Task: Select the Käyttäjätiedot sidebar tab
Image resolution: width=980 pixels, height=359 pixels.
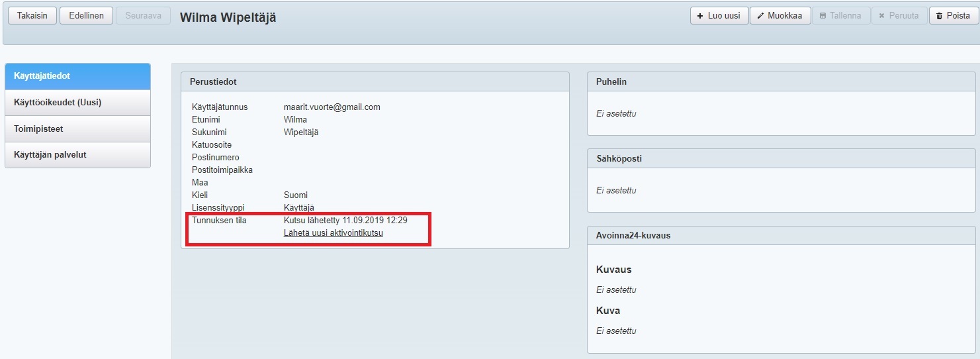Action: pyautogui.click(x=77, y=76)
